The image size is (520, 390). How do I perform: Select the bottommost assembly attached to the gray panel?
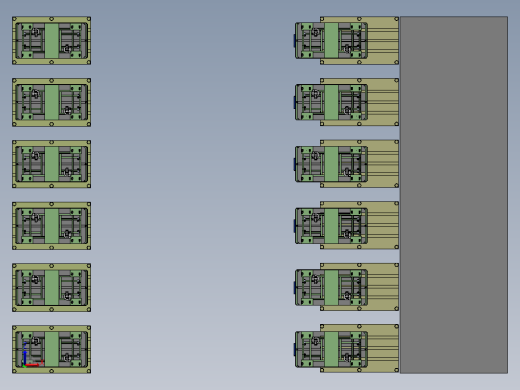(x=347, y=349)
